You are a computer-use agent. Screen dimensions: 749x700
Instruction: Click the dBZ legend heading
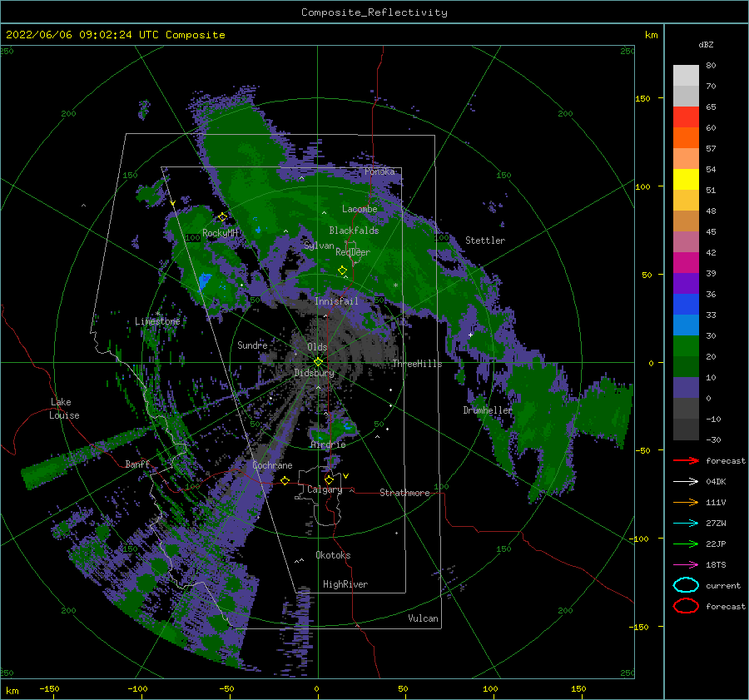(x=706, y=44)
